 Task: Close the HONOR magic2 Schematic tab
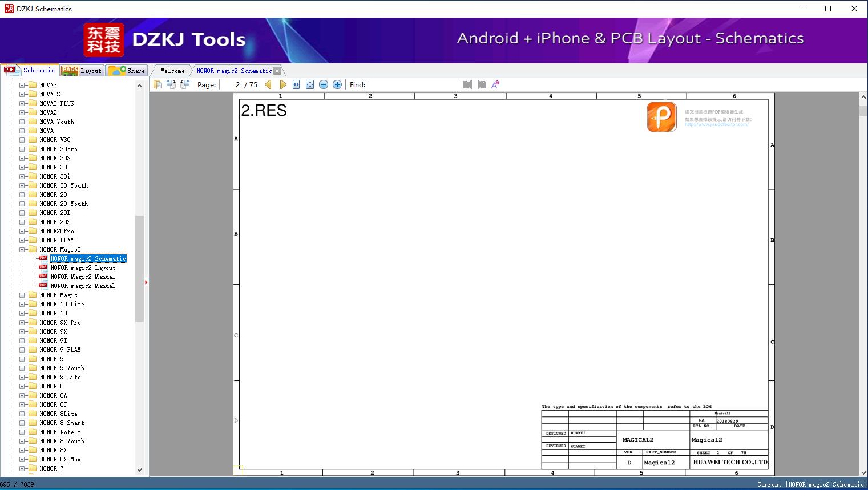pos(277,71)
